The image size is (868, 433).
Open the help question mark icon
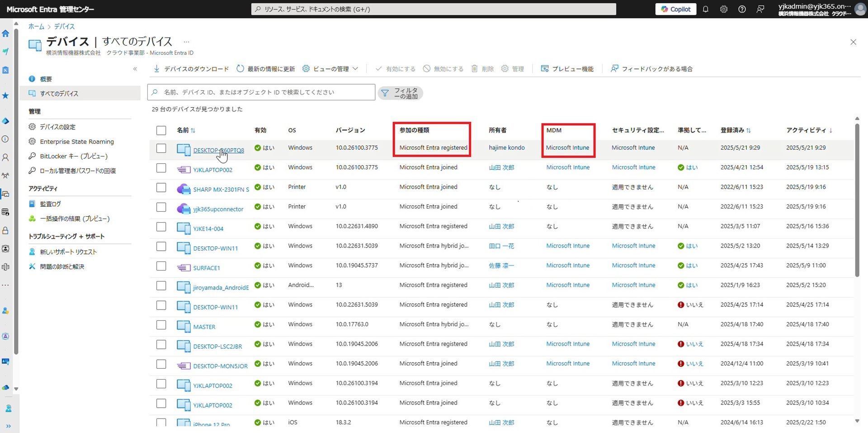(742, 9)
